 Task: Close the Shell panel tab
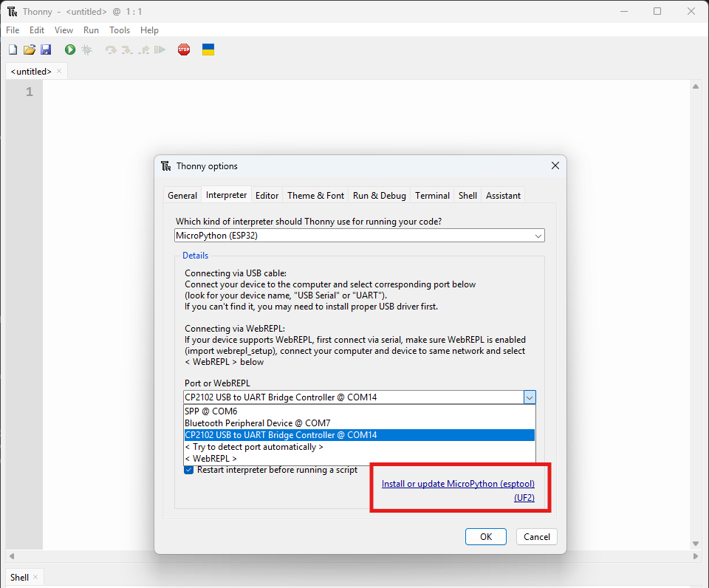(x=35, y=577)
